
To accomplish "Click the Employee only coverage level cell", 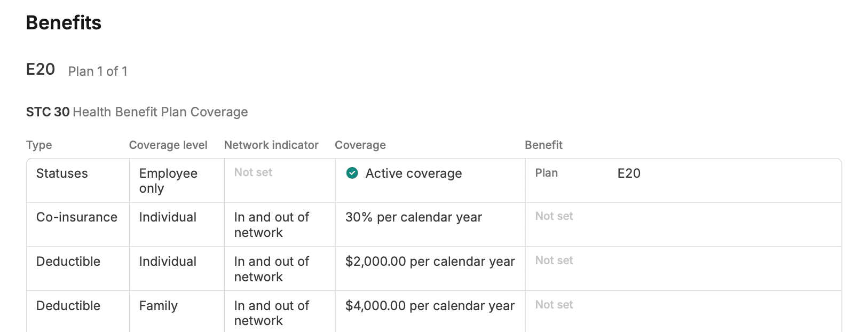I will coord(168,180).
